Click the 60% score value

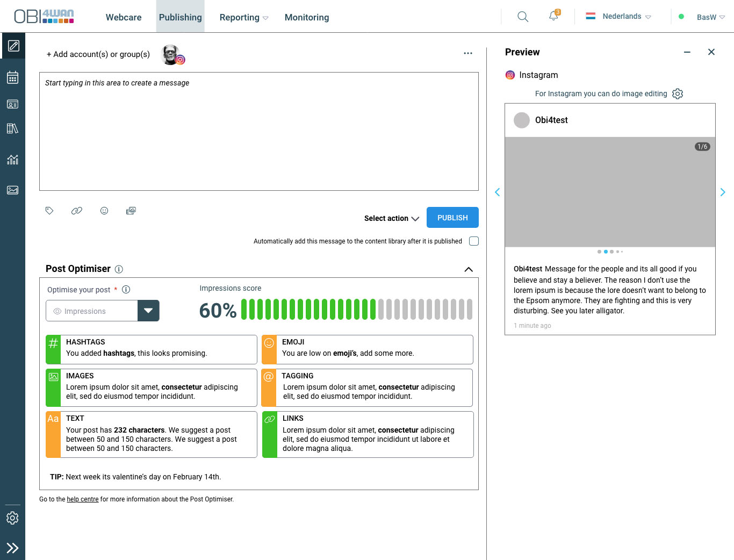(218, 311)
